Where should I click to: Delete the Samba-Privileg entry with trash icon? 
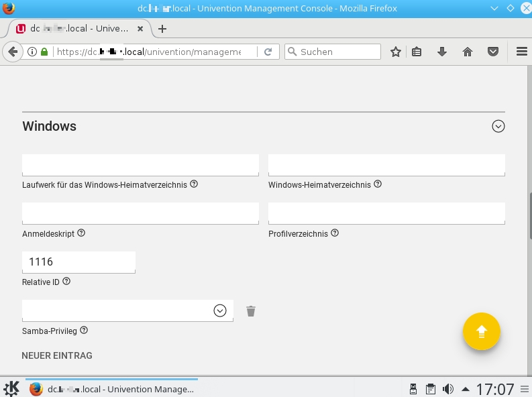click(x=251, y=311)
